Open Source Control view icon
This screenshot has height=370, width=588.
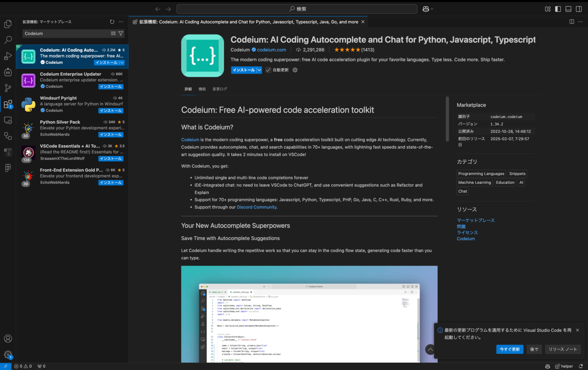pos(8,88)
